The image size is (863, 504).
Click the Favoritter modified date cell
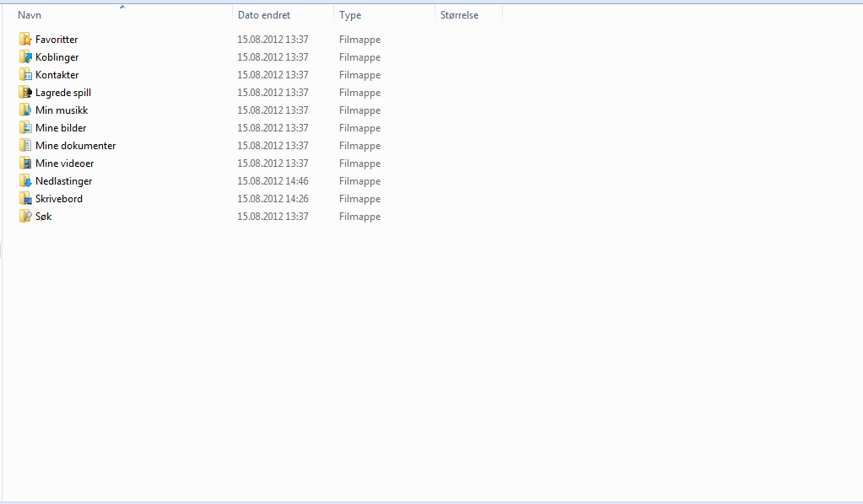pyautogui.click(x=272, y=40)
